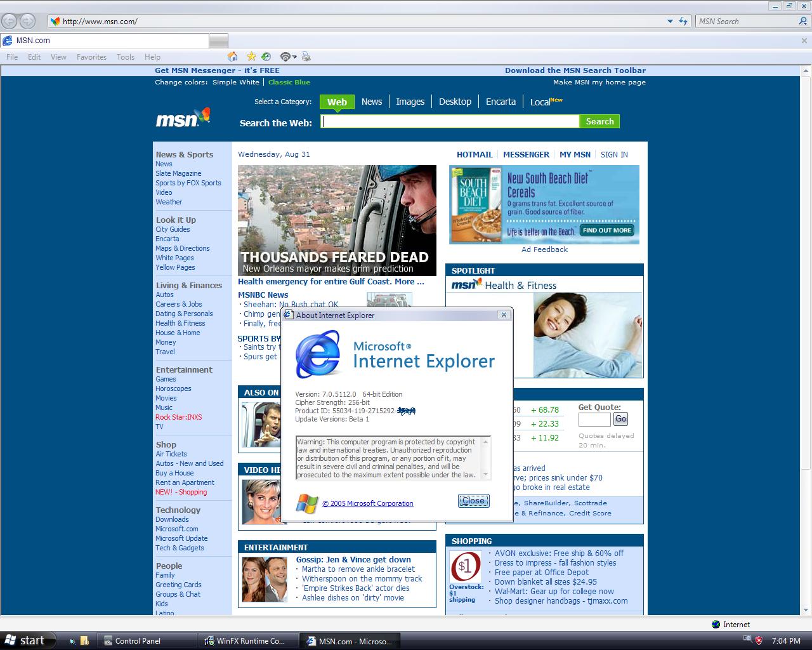Open the 2005 Microsoft Corporation copyright link
812x650 pixels.
(368, 504)
